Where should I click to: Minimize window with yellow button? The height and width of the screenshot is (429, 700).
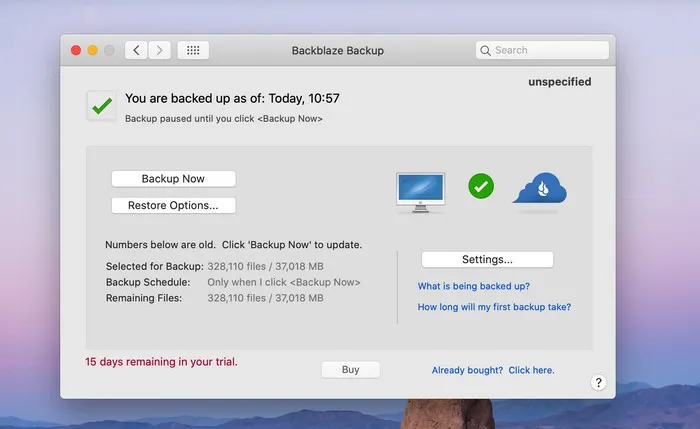(93, 50)
